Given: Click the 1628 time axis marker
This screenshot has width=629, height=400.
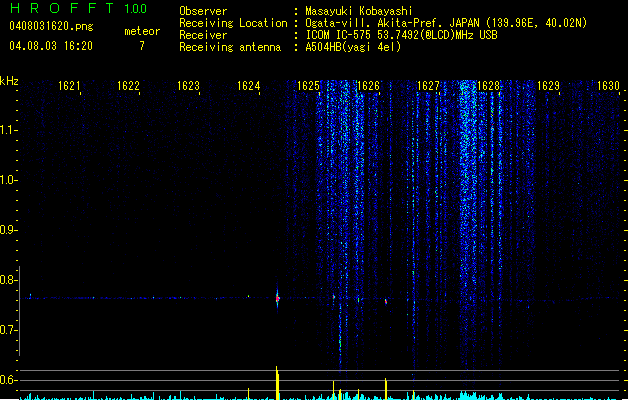Looking at the screenshot, I should click(x=488, y=86).
